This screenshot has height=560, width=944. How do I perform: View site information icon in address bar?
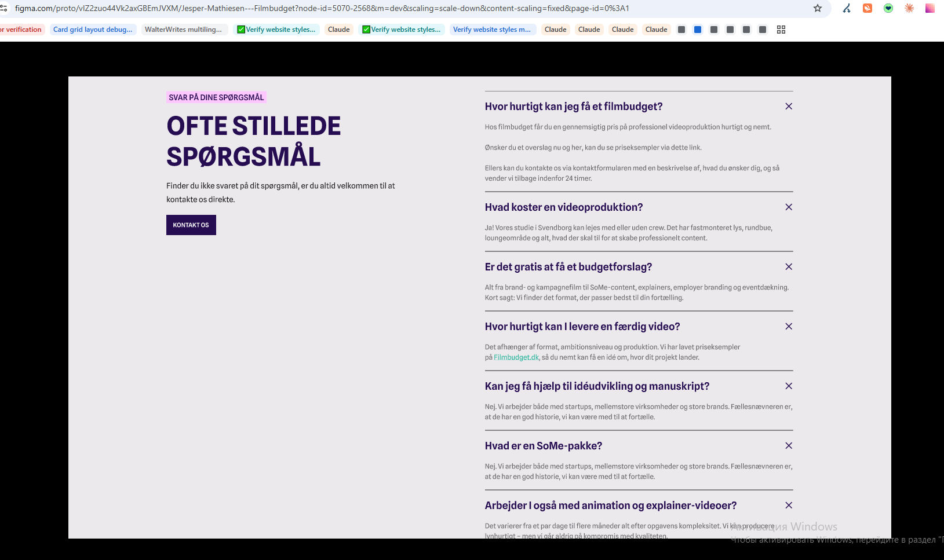3,8
